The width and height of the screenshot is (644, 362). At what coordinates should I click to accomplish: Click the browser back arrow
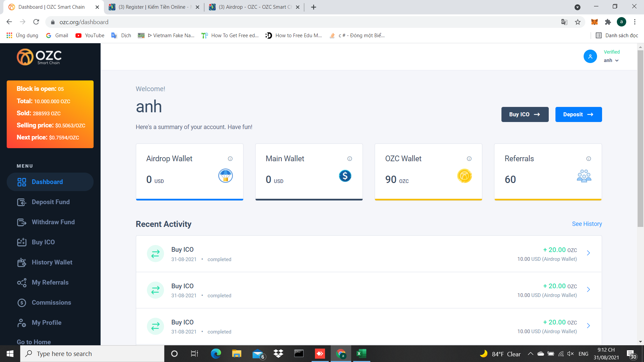(9, 22)
